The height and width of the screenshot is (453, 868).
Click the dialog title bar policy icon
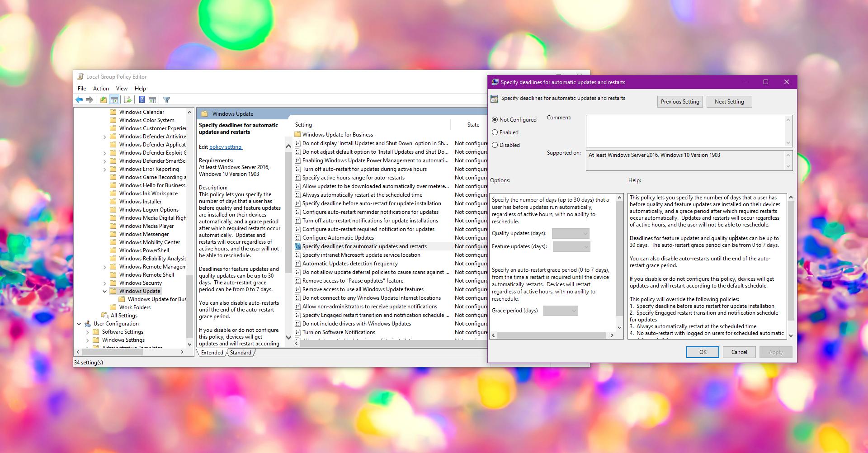(x=495, y=82)
